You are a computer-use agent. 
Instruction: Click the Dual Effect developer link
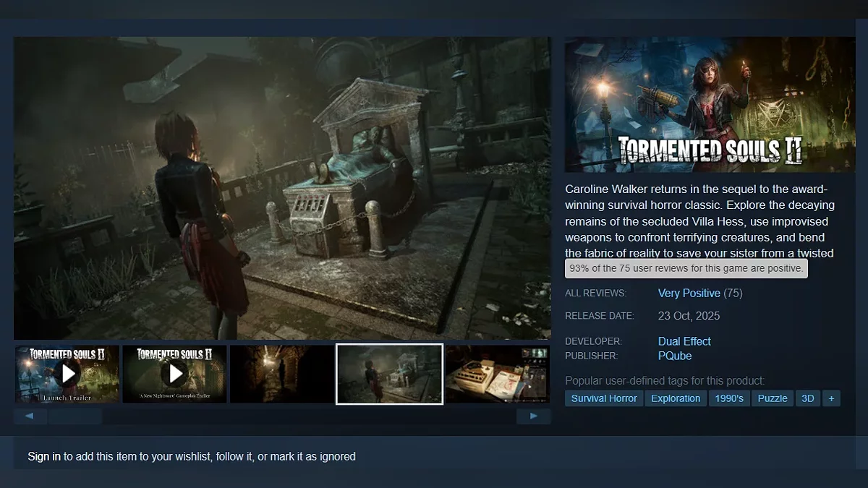point(684,341)
